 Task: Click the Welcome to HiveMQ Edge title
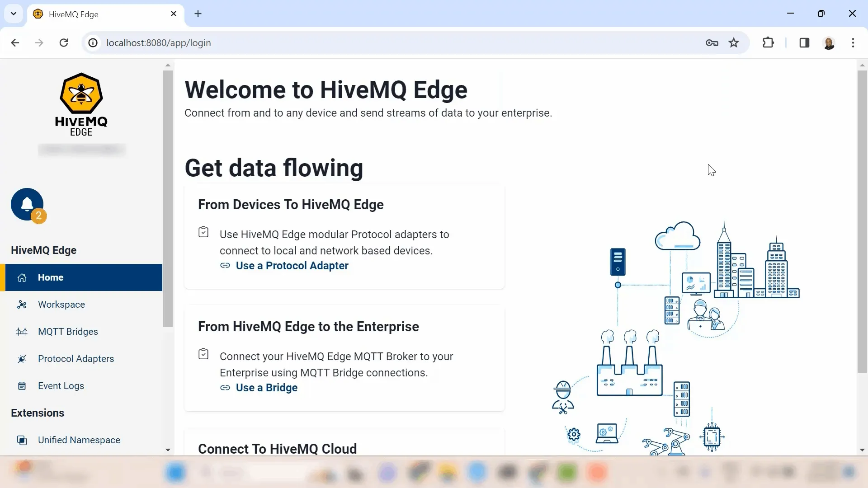pos(326,89)
